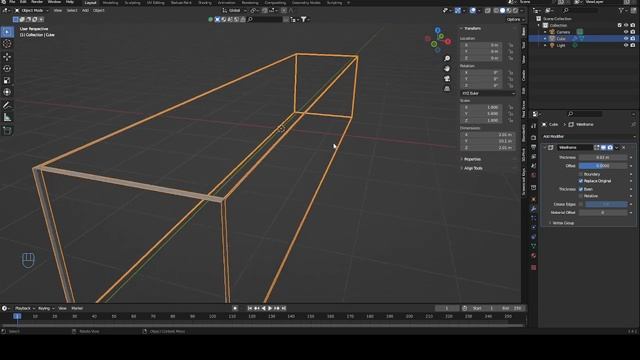Select the Cursor tool

(7, 44)
